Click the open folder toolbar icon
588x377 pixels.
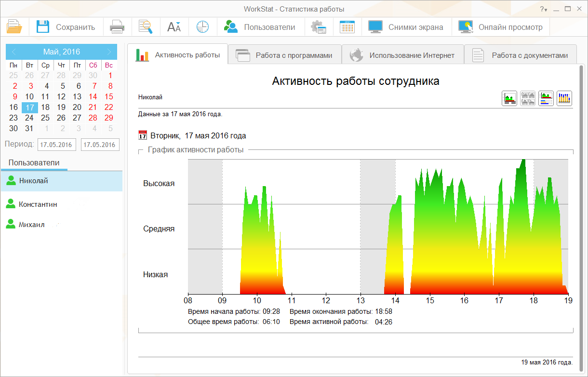(x=14, y=27)
